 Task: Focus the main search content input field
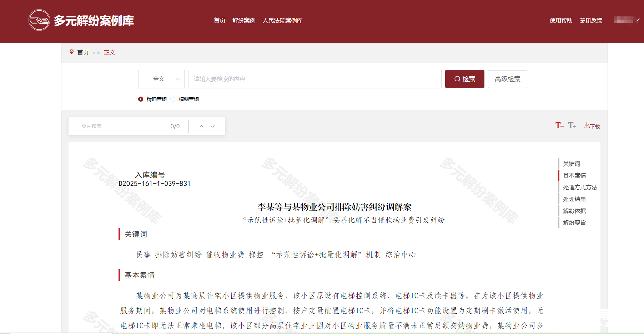click(314, 79)
